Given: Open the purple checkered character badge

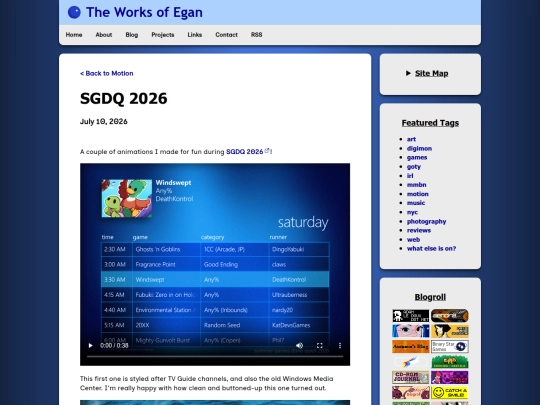Looking at the screenshot, I should point(450,377).
